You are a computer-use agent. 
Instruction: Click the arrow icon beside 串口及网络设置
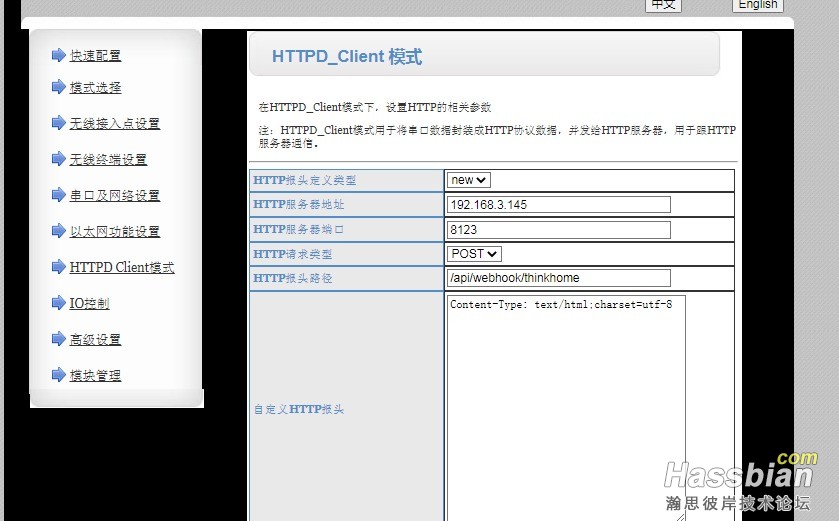click(x=58, y=195)
